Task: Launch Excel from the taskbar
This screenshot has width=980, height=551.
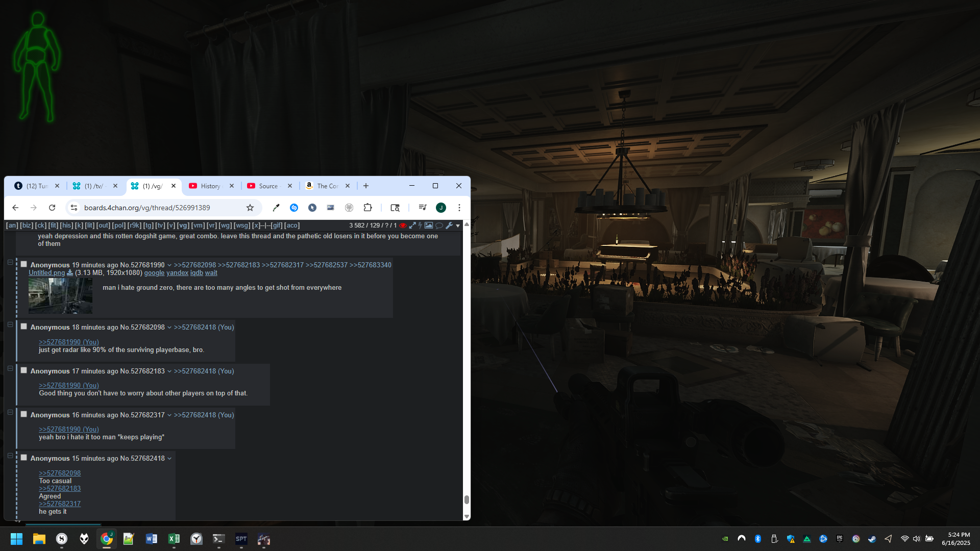Action: [x=174, y=539]
